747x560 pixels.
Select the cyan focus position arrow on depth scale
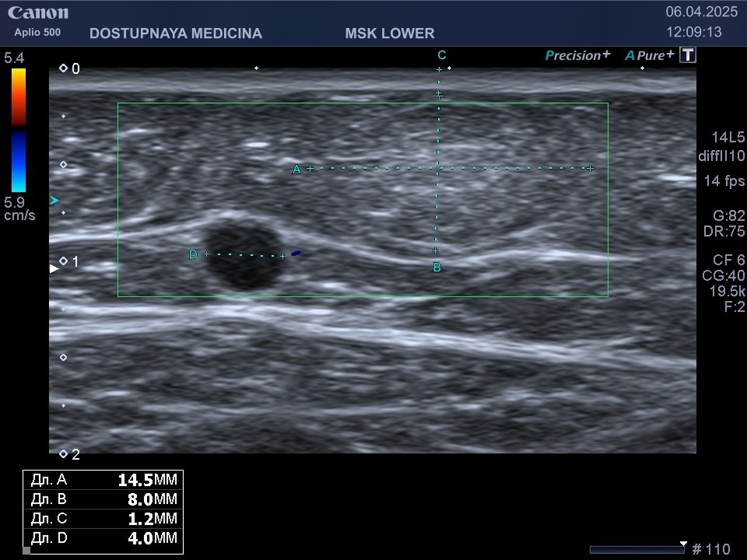(x=54, y=201)
